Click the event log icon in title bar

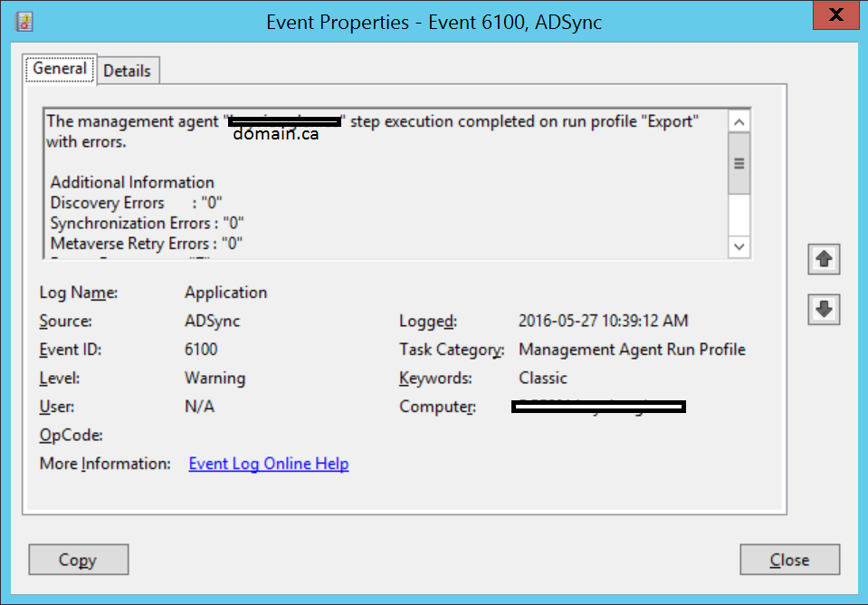tap(24, 22)
